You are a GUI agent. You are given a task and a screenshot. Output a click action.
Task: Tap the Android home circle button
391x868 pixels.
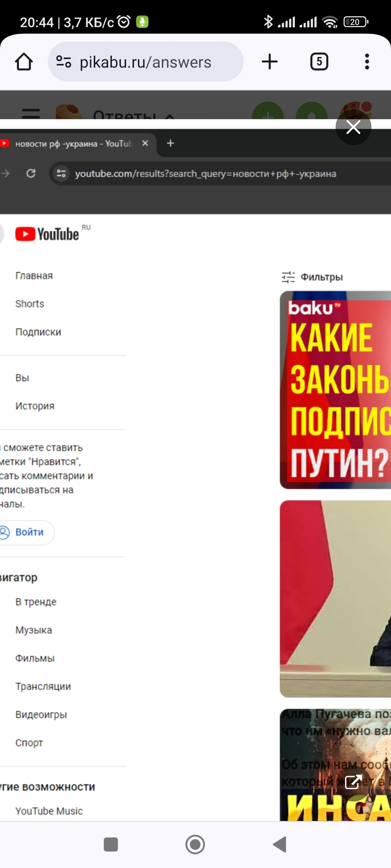point(195,844)
